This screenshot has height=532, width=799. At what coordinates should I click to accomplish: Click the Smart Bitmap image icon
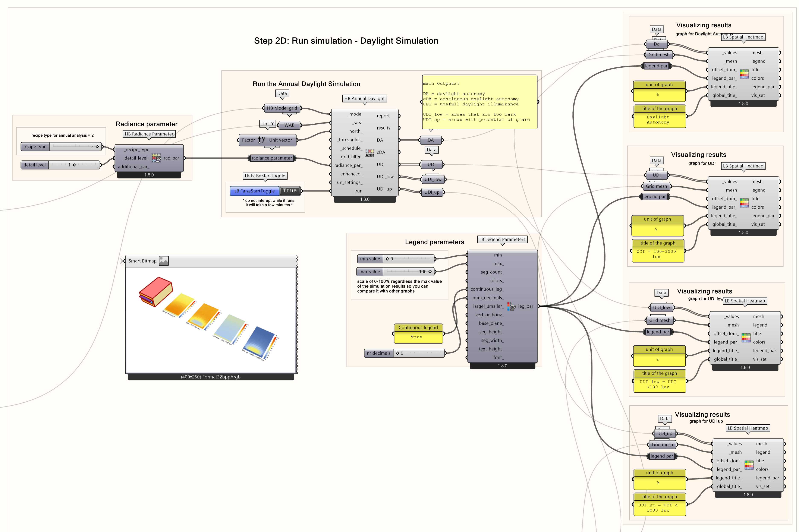click(x=164, y=261)
